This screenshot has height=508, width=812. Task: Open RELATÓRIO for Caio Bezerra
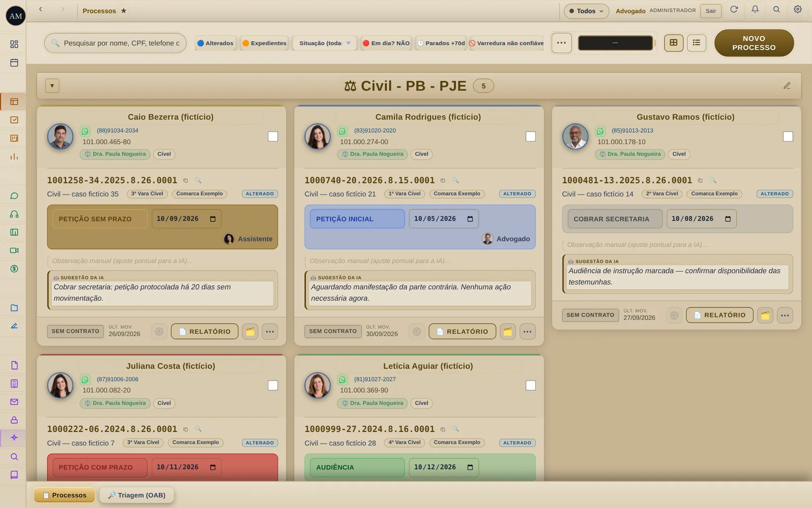click(205, 332)
